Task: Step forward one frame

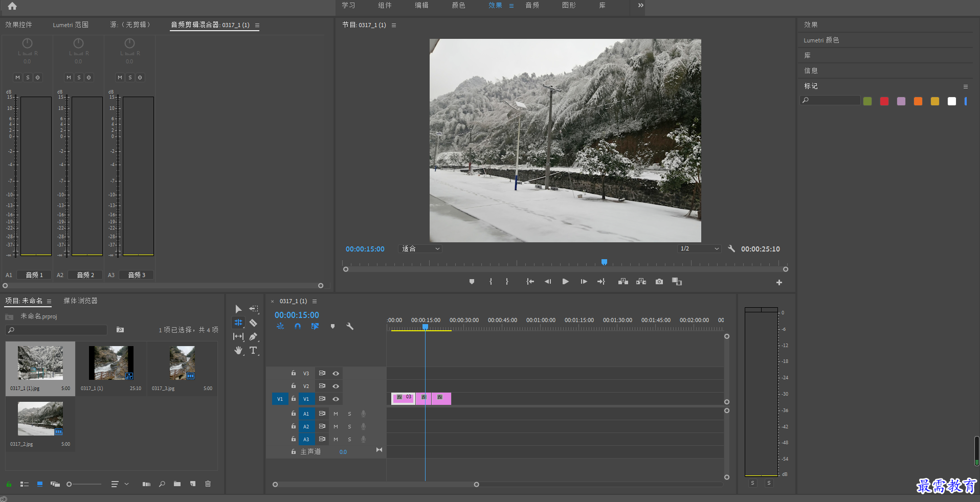Action: (584, 282)
